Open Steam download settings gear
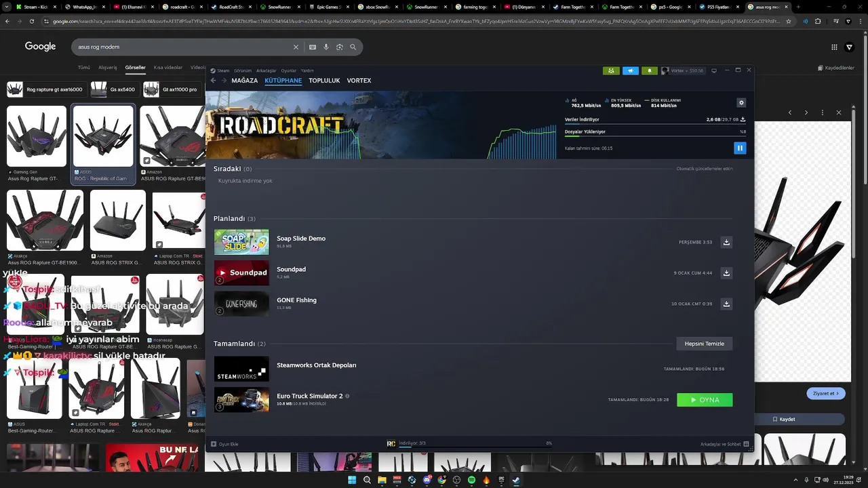Screen dimensions: 868x488 pos(741,103)
